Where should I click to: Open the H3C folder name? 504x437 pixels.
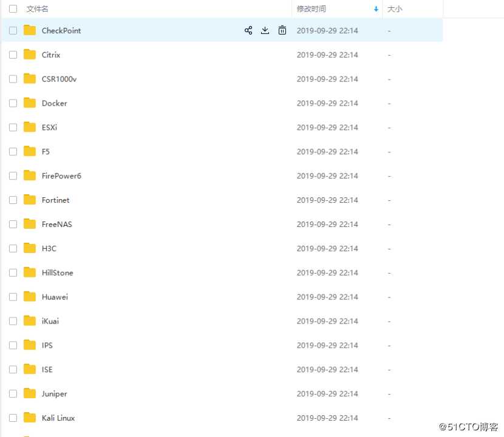click(x=49, y=248)
